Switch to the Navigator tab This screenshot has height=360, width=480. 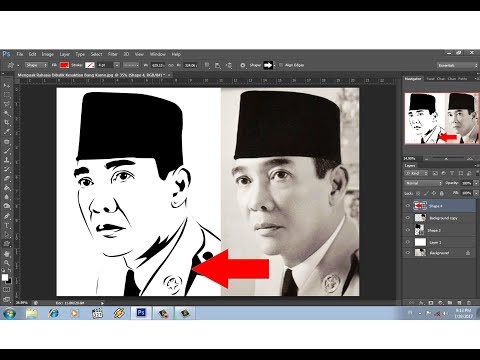(413, 79)
